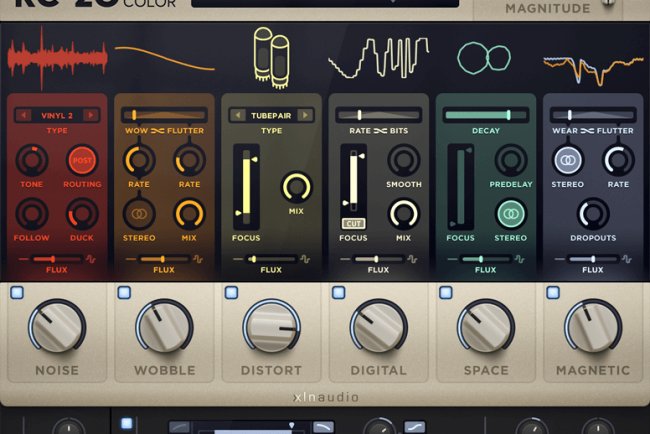Choose next distortion type after TUBEPAIR
Image resolution: width=650 pixels, height=434 pixels.
click(x=305, y=115)
